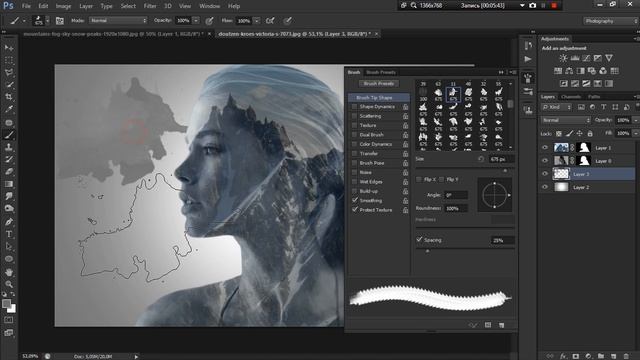Hide Layer 3 with its eye icon
Viewport: 640px width, 360px height.
545,174
